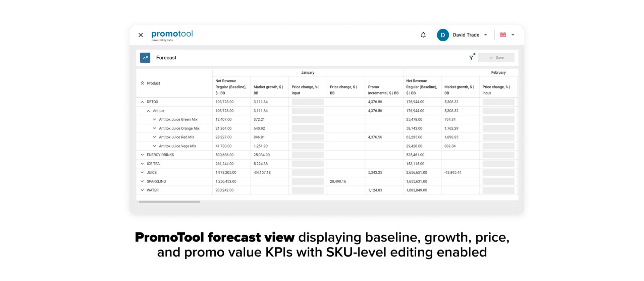Select the February month header

pyautogui.click(x=498, y=72)
